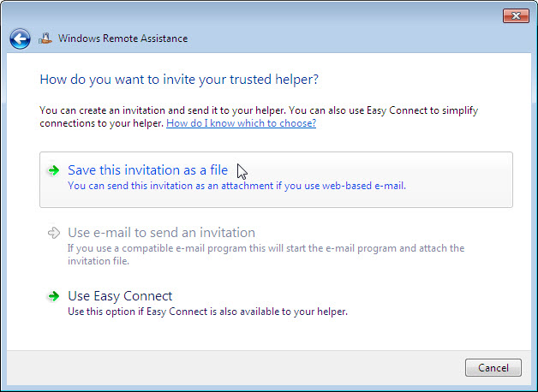This screenshot has width=538, height=392.
Task: Click 'invitation file.' line under the e-mail option
Action: point(99,261)
